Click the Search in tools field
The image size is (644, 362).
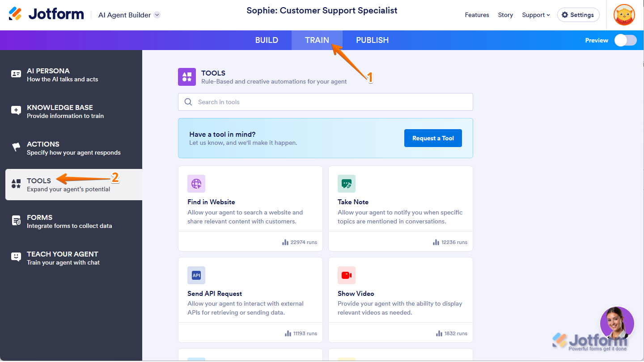tap(325, 102)
